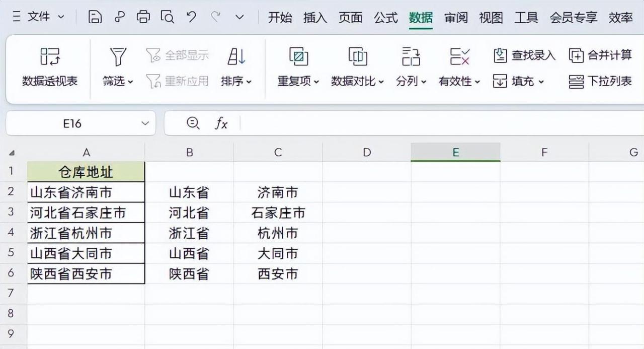Select cell containing 浙江省杭州市

86,233
